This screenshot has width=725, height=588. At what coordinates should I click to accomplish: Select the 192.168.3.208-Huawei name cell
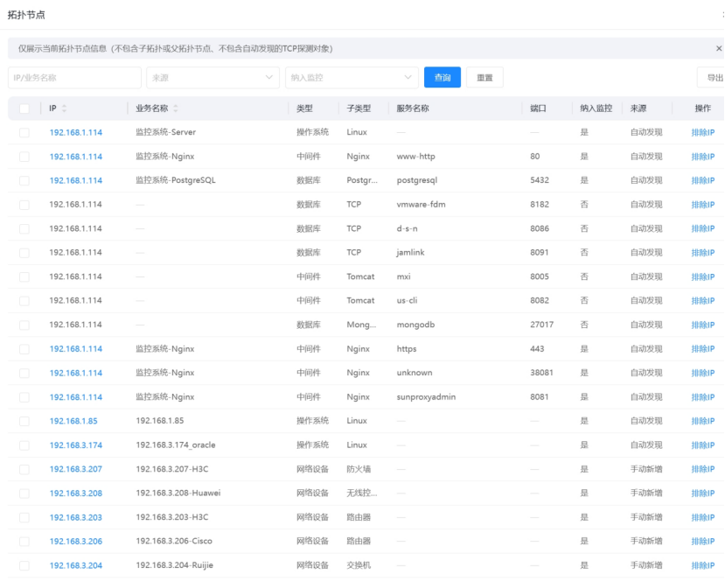click(178, 493)
